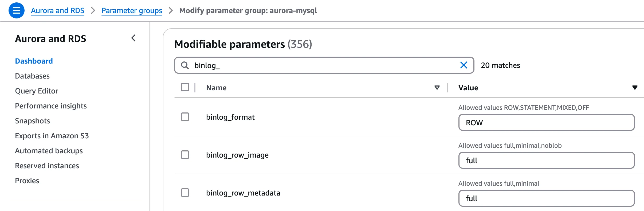Navigate to Databases in sidebar

coord(32,76)
